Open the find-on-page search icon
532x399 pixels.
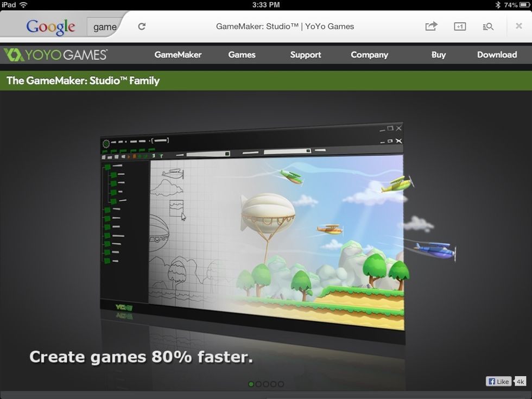pyautogui.click(x=488, y=27)
